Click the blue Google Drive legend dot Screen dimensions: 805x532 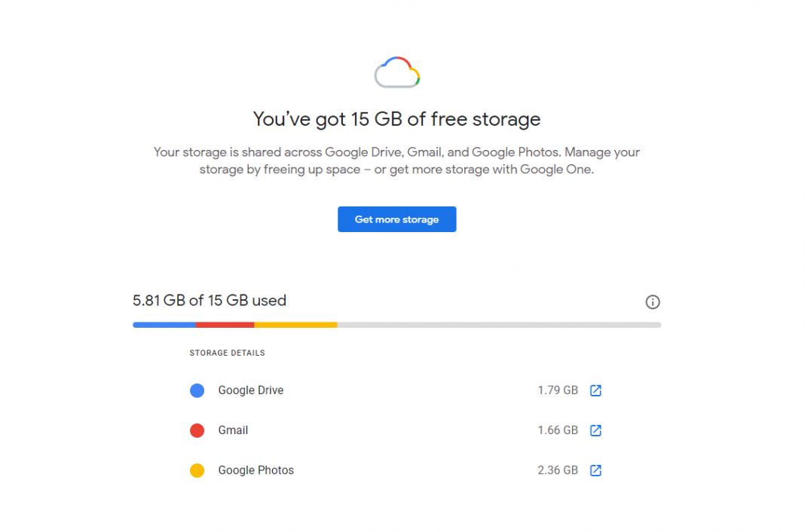point(197,390)
